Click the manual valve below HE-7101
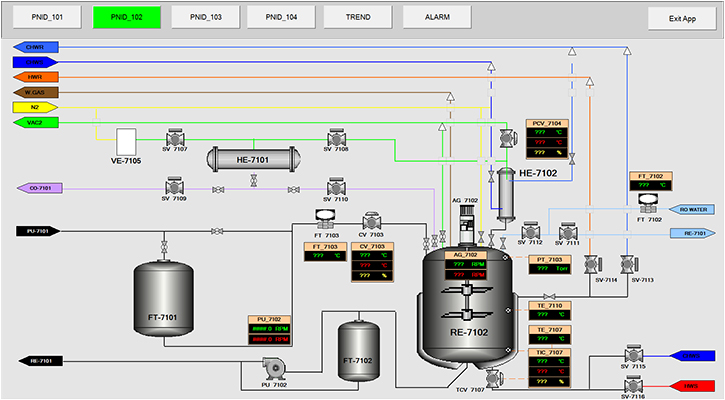 pyautogui.click(x=253, y=180)
